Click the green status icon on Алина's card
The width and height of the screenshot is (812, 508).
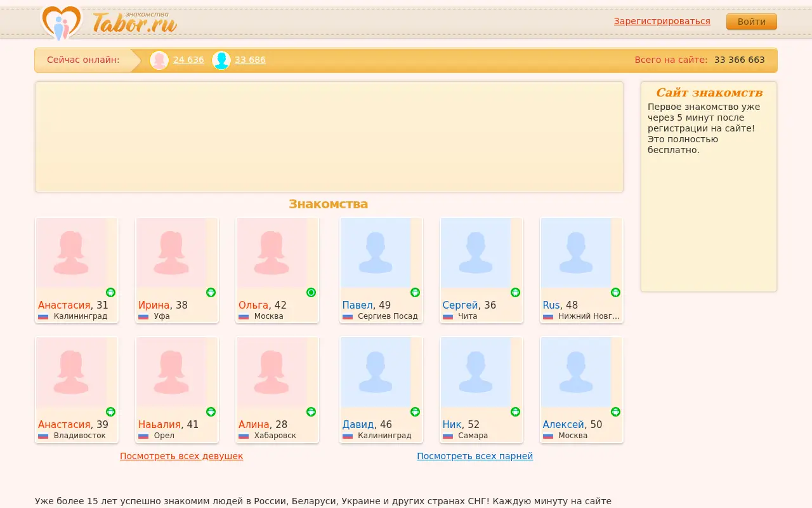(x=311, y=412)
